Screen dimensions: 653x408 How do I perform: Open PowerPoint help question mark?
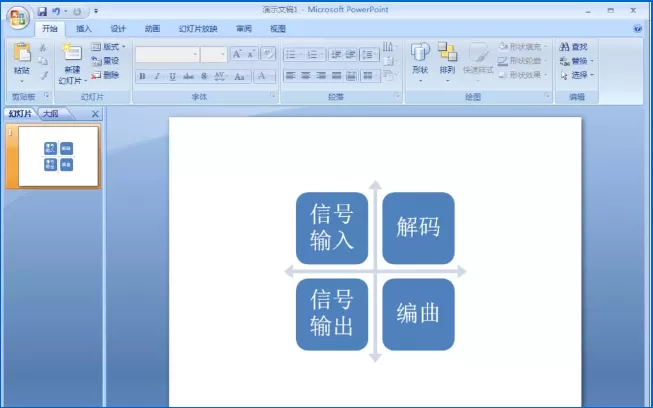(637, 28)
